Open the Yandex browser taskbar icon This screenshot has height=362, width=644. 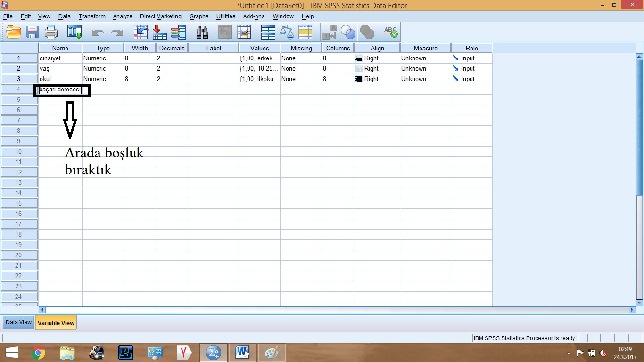point(184,352)
